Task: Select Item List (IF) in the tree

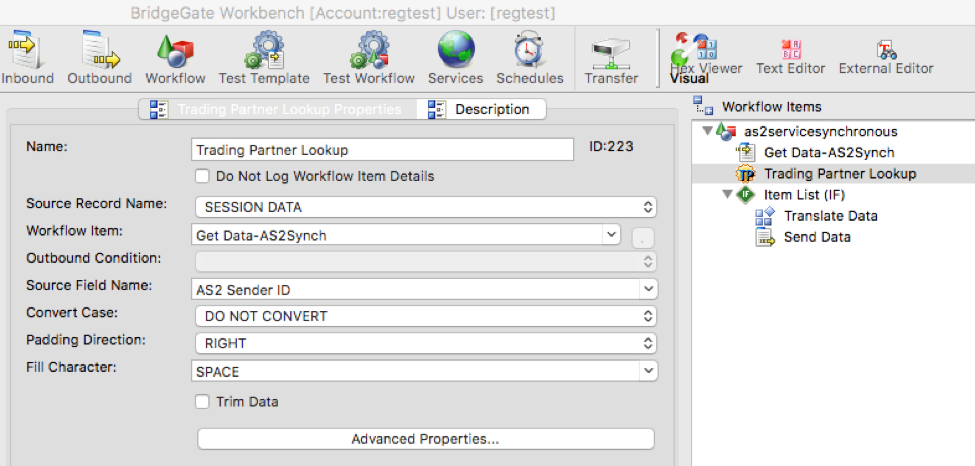Action: tap(805, 195)
